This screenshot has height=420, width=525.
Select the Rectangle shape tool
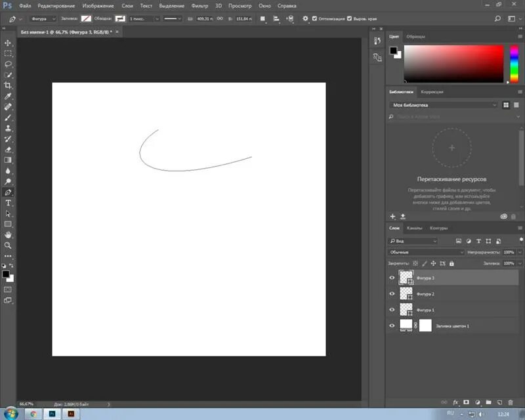coord(8,224)
